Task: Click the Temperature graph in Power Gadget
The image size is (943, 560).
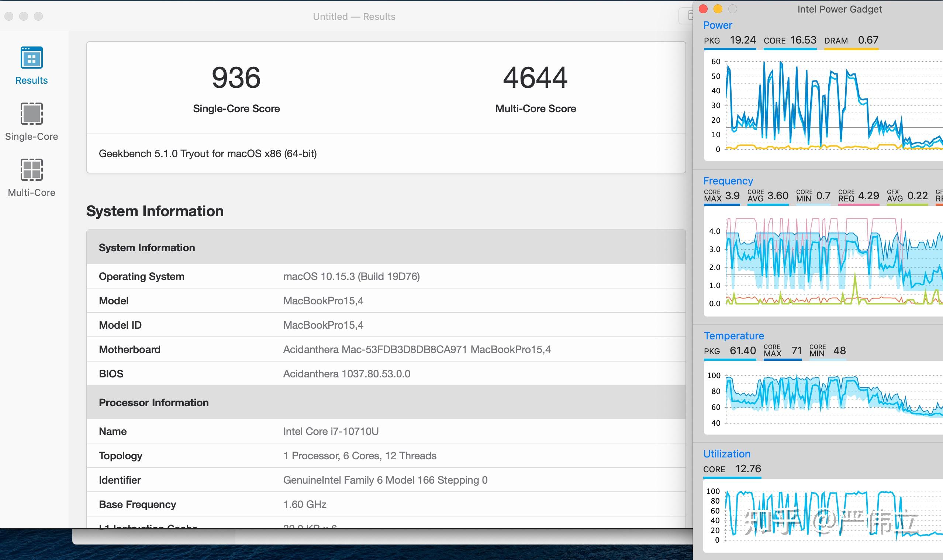Action: click(x=823, y=398)
